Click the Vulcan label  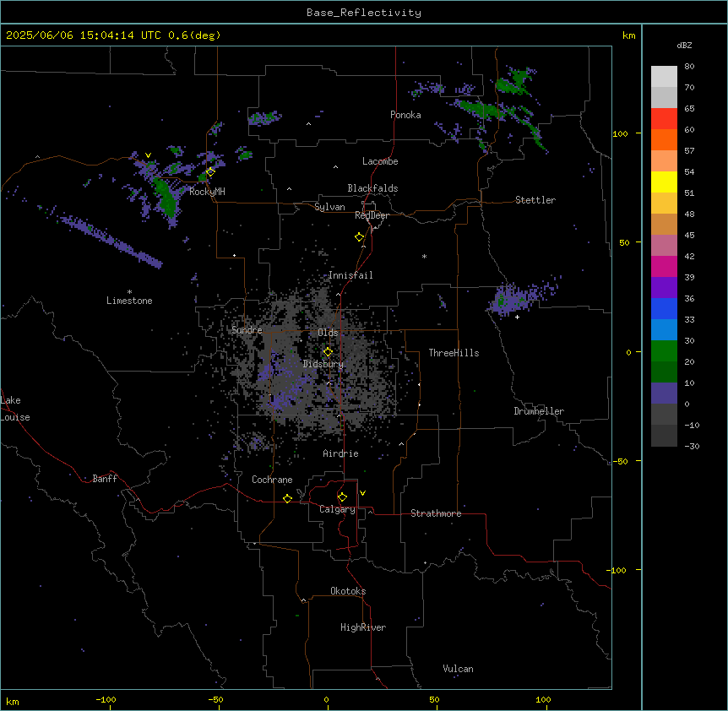[459, 669]
